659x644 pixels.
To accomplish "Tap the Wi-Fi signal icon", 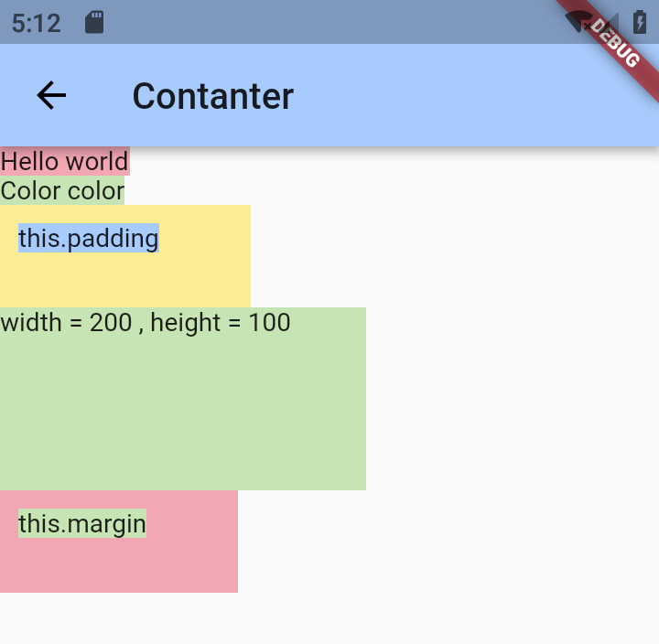I will (x=578, y=22).
